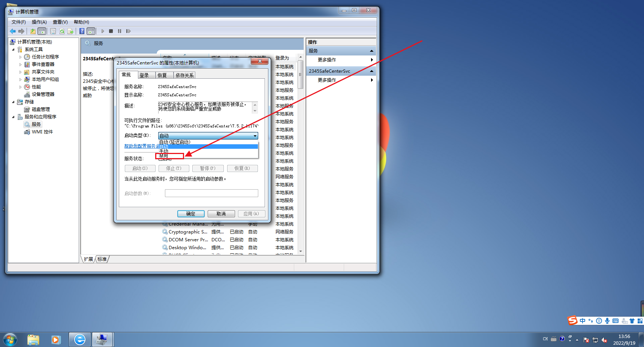
Task: Click the Pause service toolbar icon
Action: tap(120, 31)
